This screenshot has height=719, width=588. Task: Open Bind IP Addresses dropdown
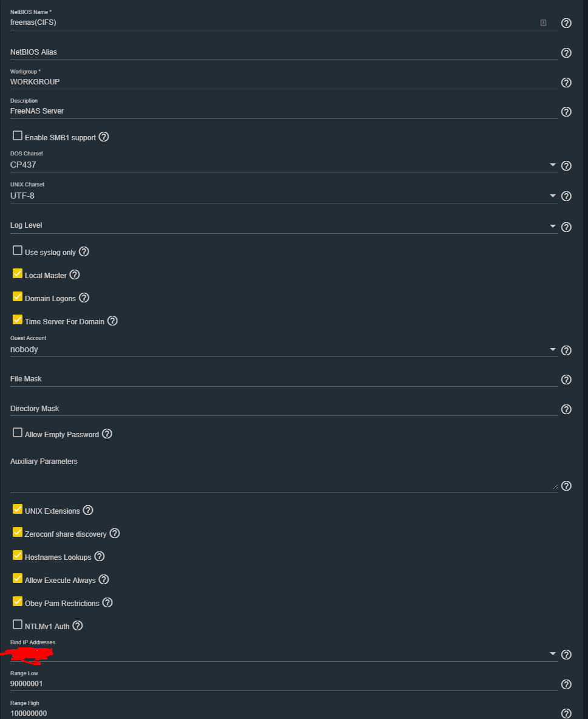pos(552,654)
